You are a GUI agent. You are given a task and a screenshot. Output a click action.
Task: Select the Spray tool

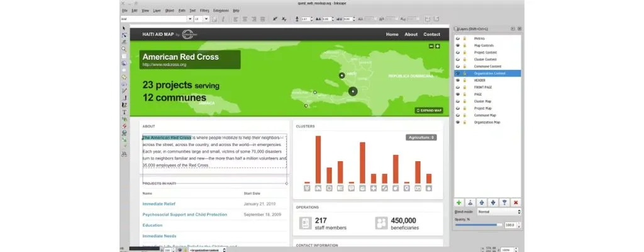click(x=124, y=119)
